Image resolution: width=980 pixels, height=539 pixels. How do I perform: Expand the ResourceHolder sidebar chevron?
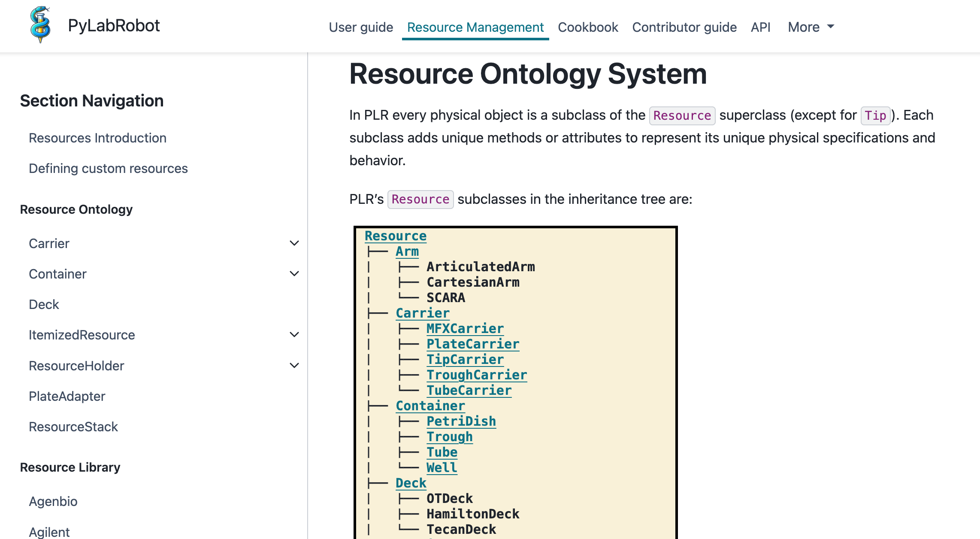tap(294, 366)
